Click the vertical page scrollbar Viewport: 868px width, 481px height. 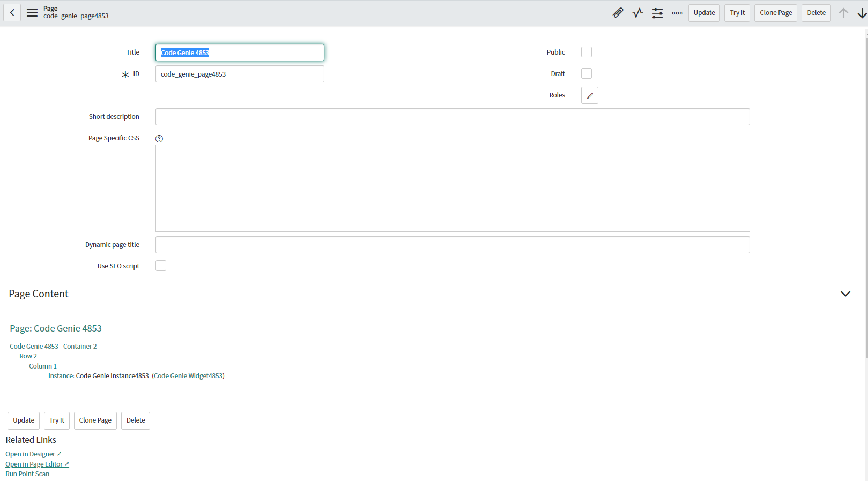point(866,198)
